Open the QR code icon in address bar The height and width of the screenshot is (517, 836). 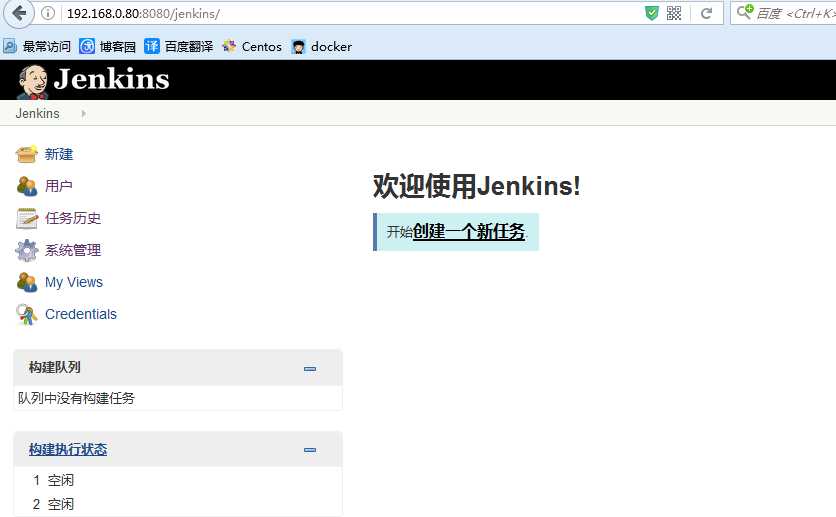[x=674, y=13]
